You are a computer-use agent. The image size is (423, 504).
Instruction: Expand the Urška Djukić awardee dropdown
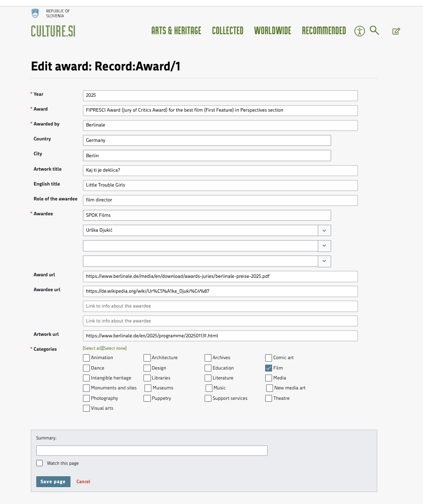pos(324,231)
